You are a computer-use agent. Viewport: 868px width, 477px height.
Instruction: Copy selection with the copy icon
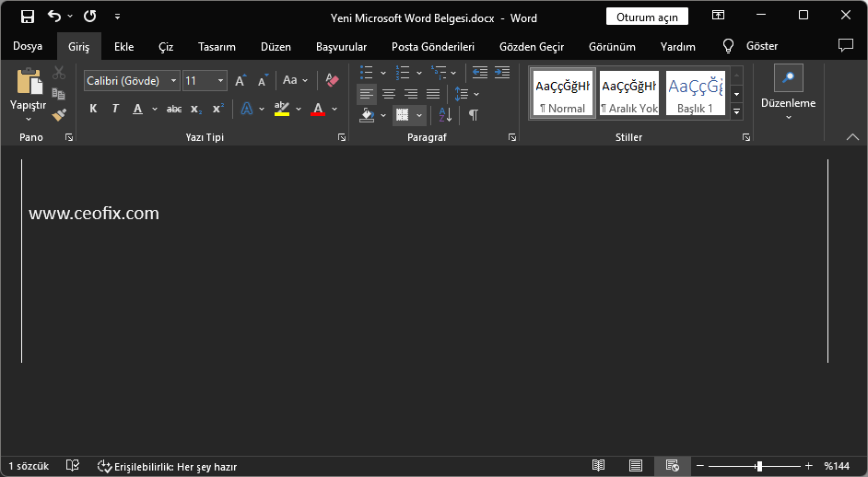click(x=59, y=94)
